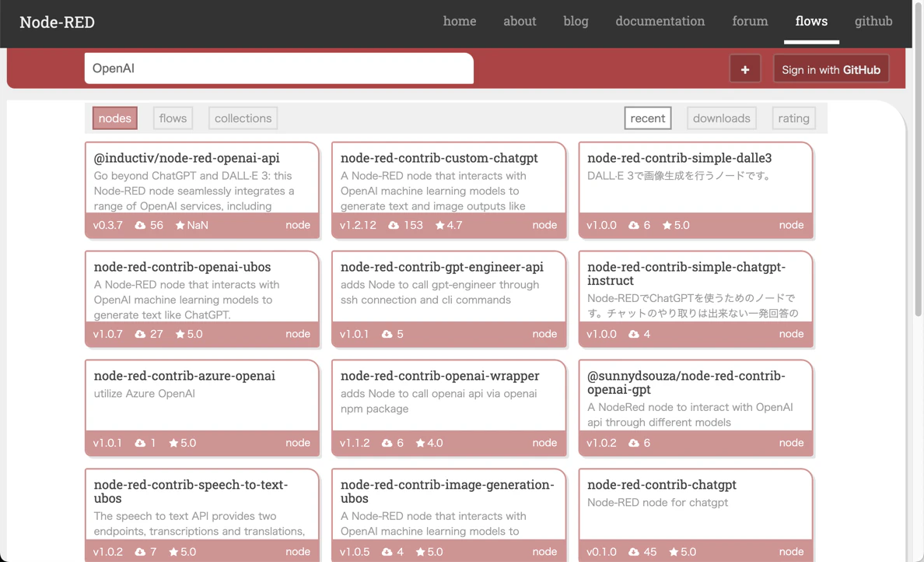This screenshot has width=924, height=562.
Task: Select the flows tab in top navigation
Action: [811, 21]
